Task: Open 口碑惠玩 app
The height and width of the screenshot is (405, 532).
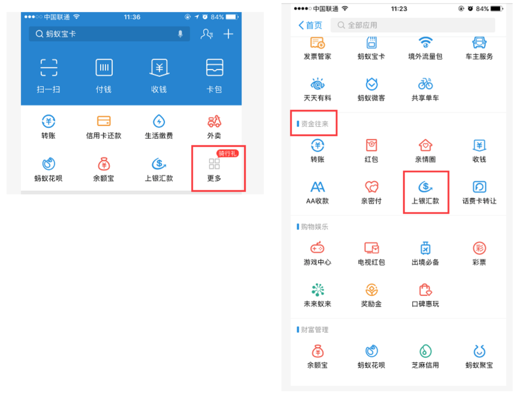Action: point(425,295)
